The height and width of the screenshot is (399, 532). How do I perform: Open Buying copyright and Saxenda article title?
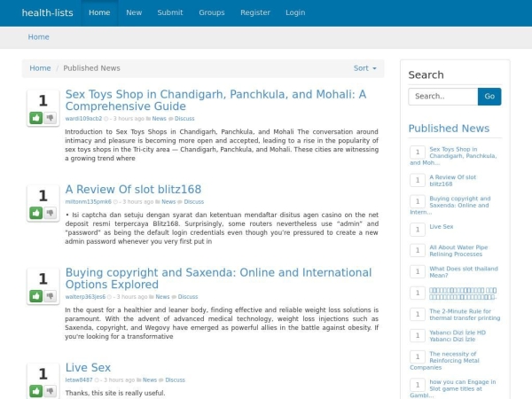pos(218,278)
